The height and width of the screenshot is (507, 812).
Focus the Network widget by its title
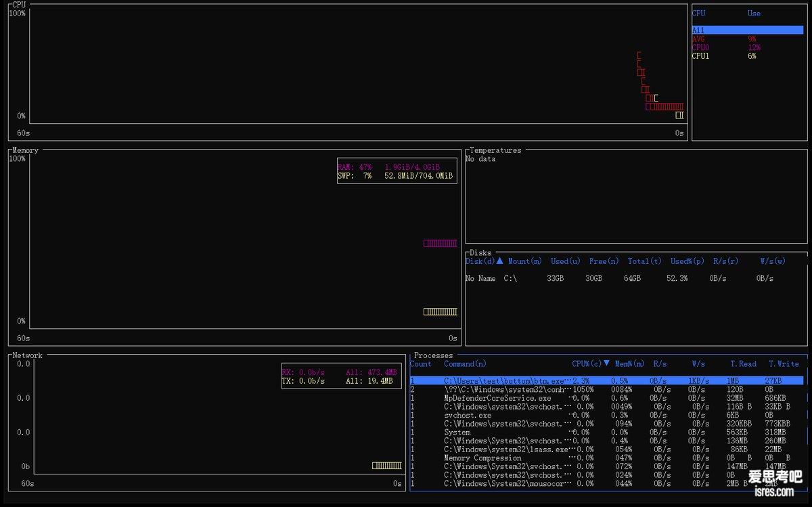pos(27,355)
